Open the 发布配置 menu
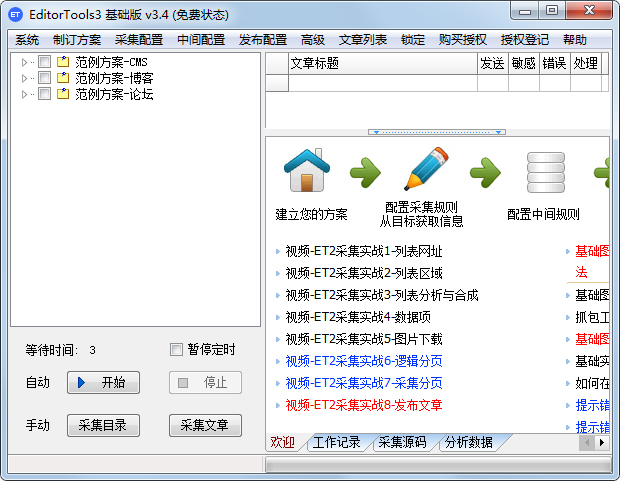 coord(263,40)
